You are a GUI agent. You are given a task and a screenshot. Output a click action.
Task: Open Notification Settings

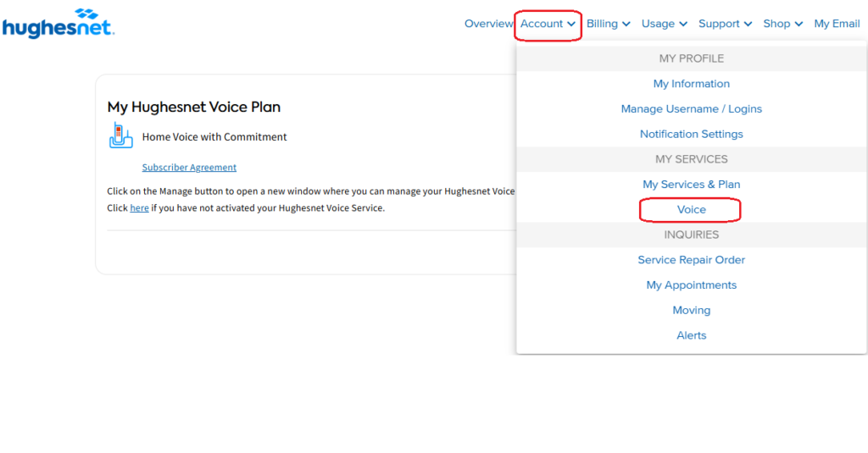(691, 134)
